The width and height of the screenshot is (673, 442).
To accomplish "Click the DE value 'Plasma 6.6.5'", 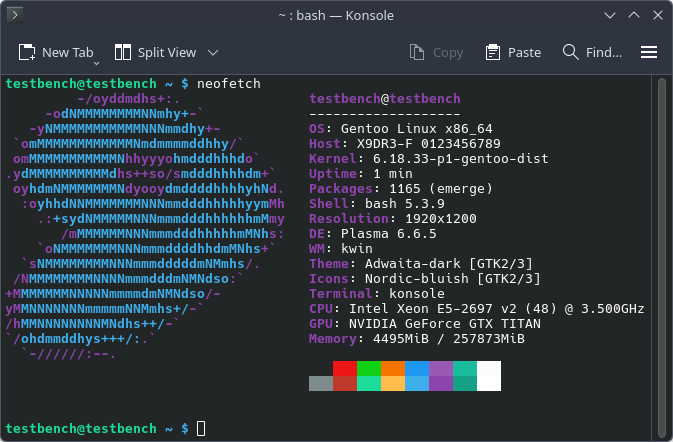I will point(388,234).
